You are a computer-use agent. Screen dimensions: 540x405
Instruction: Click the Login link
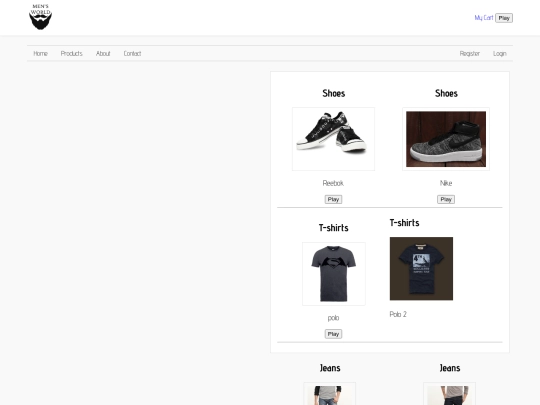499,53
